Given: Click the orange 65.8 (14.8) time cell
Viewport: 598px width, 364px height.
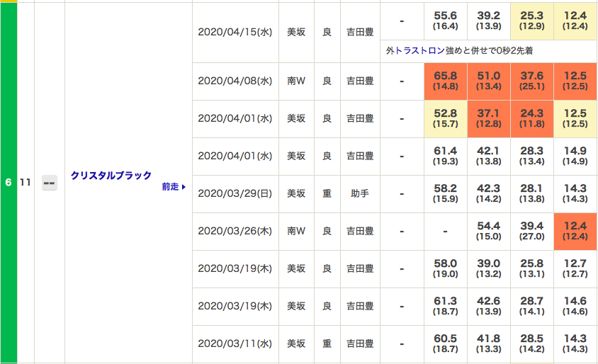Looking at the screenshot, I should [446, 81].
